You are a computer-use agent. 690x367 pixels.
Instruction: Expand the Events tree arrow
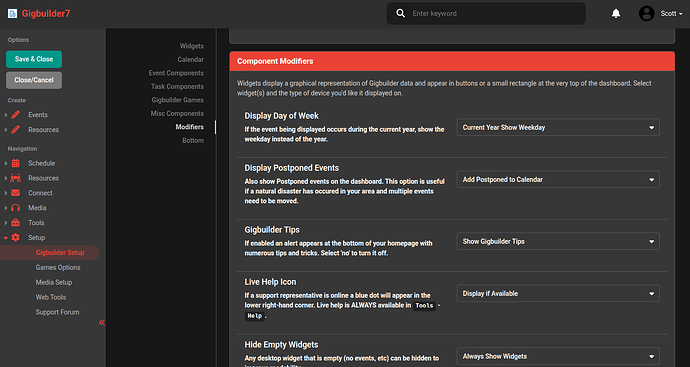point(6,115)
